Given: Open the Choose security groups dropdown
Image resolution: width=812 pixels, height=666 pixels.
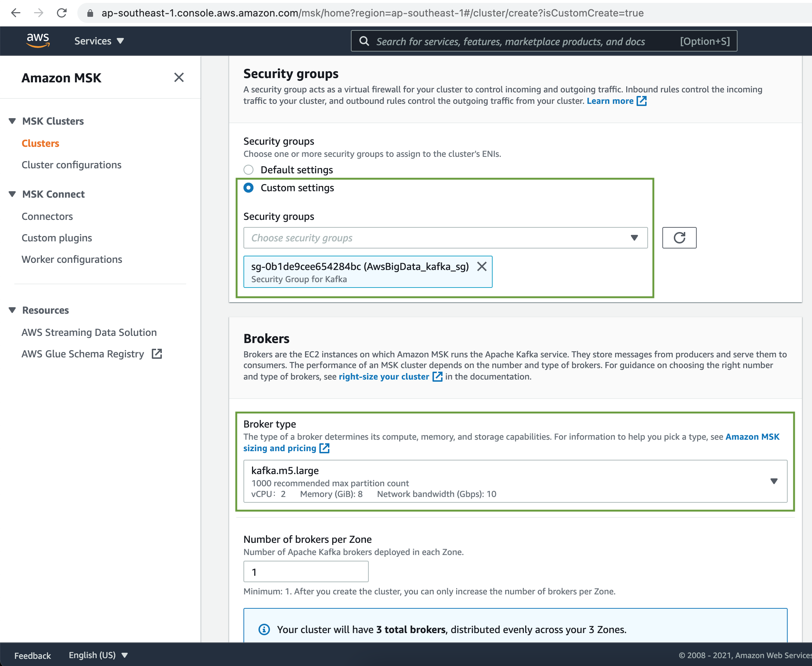Looking at the screenshot, I should 445,238.
